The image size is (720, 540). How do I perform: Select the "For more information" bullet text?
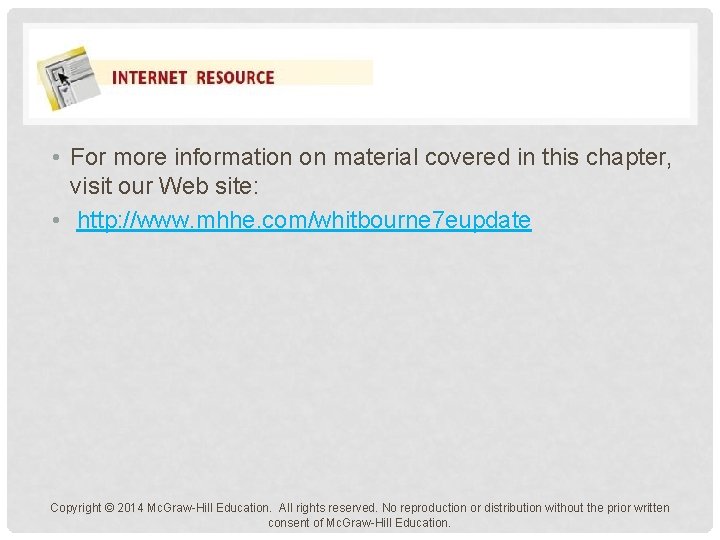371,171
